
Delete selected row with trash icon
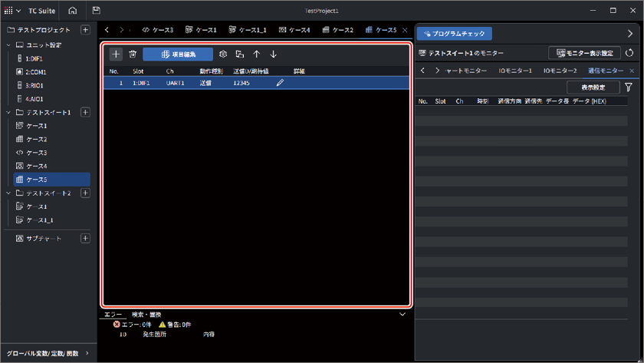point(133,54)
